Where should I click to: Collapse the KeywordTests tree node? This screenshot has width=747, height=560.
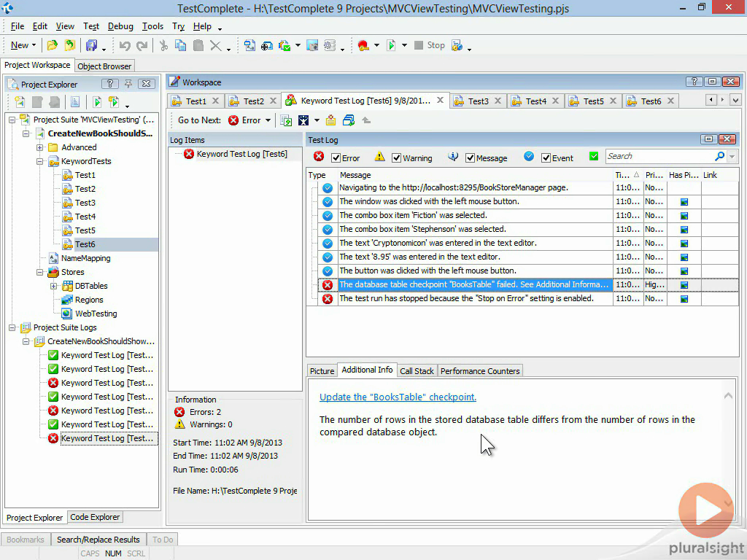39,161
